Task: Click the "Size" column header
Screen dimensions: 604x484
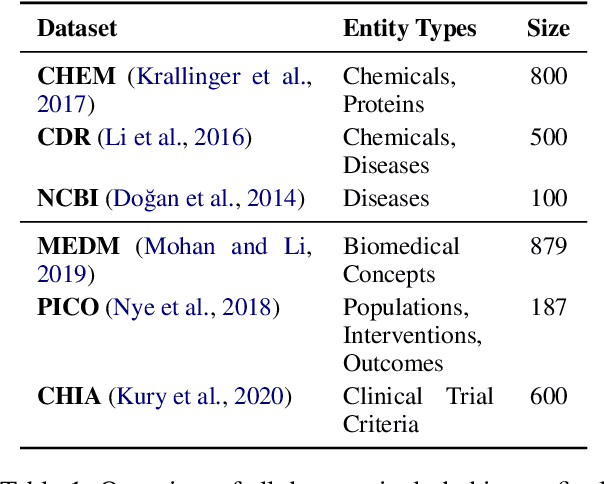Action: tap(548, 28)
